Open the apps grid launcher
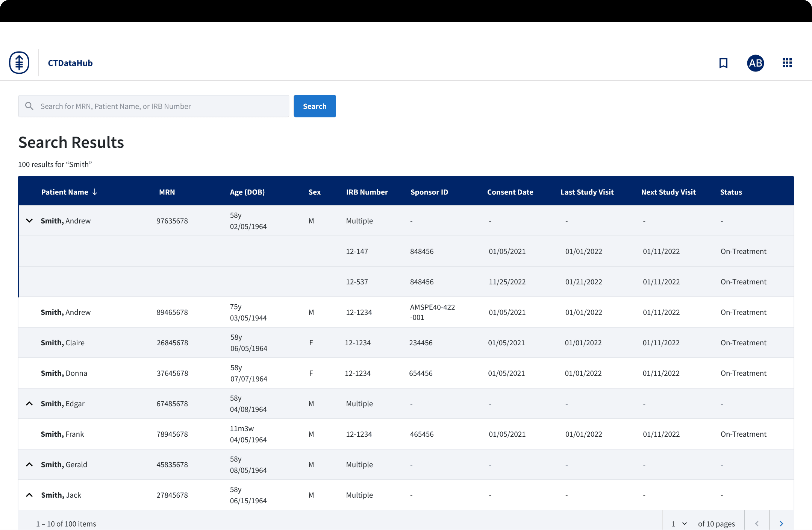 point(787,63)
